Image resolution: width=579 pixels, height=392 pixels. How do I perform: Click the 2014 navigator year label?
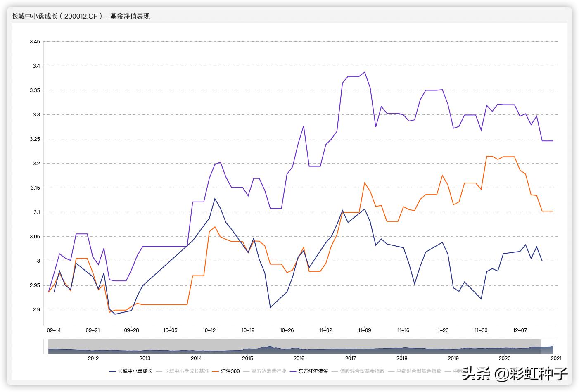pos(196,359)
